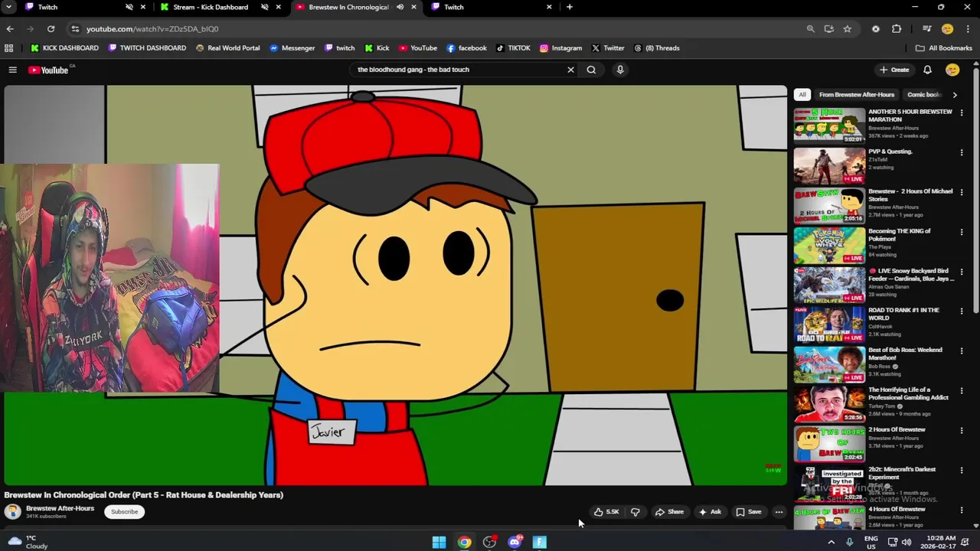This screenshot has width=980, height=551.
Task: Clear the YouTube search box text
Action: 570,70
